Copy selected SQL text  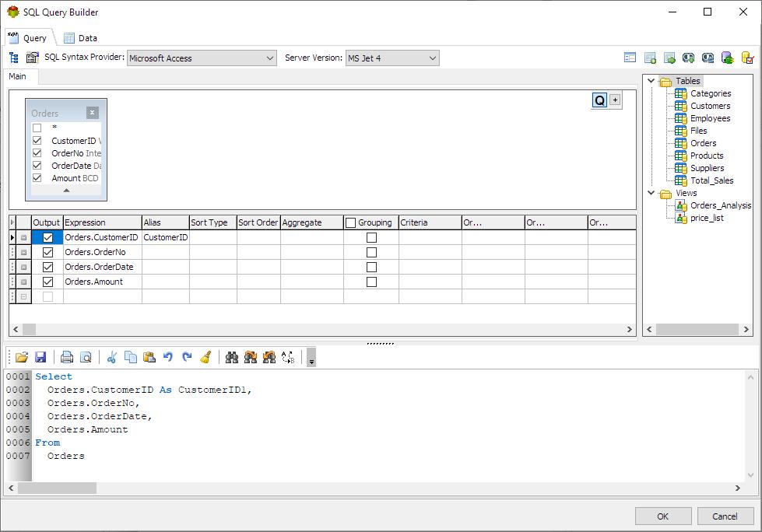coord(131,357)
